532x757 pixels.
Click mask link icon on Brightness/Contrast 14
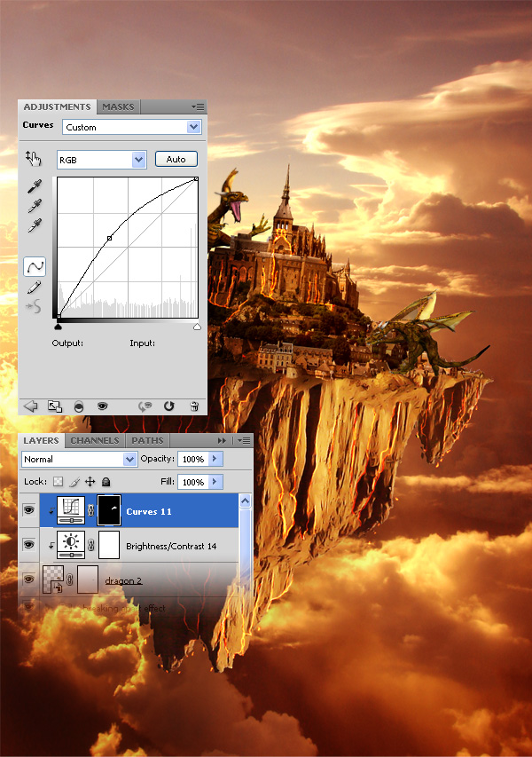91,545
